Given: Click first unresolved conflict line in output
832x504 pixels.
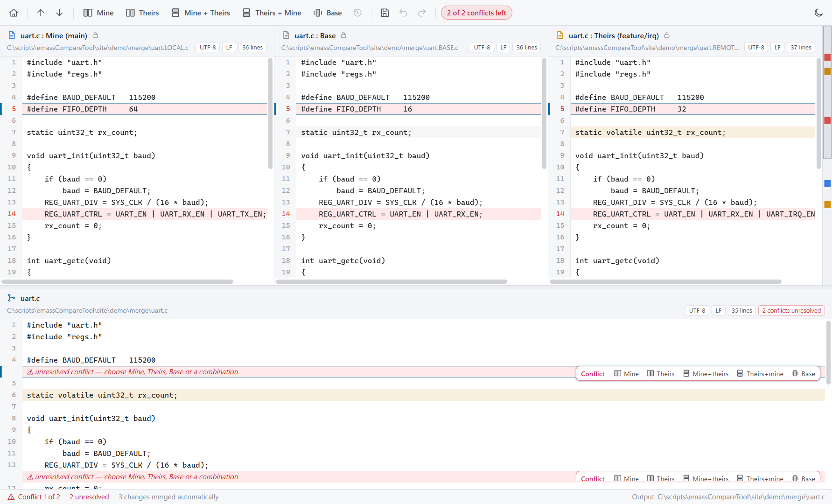Looking at the screenshot, I should click(299, 372).
